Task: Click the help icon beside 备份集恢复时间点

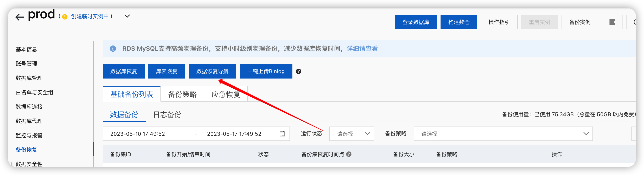Action: [x=349, y=154]
